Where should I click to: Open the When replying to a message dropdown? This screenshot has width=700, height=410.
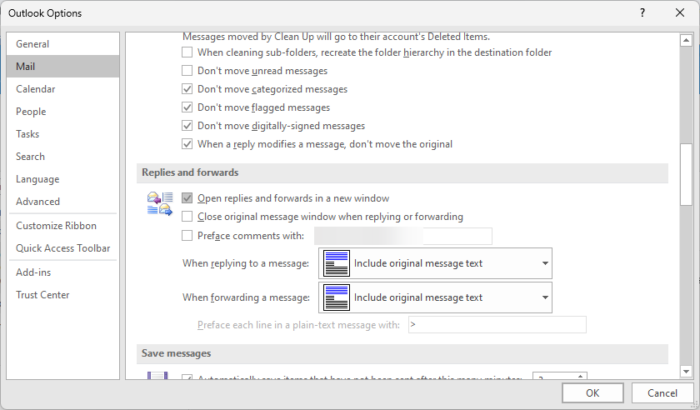pos(435,264)
